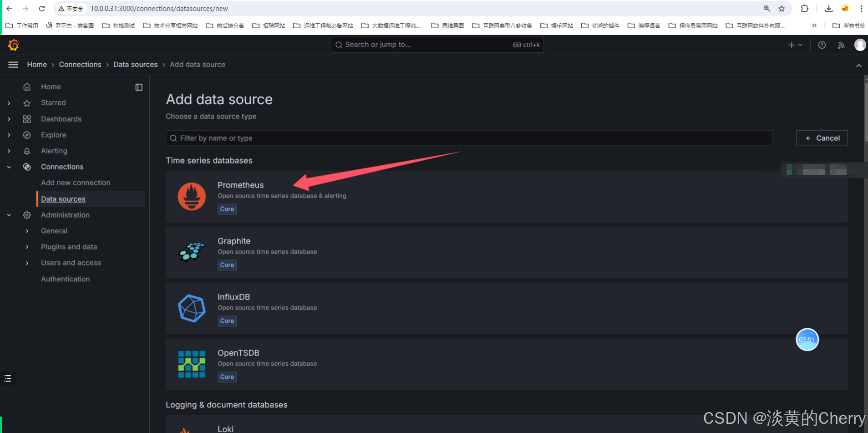This screenshot has height=433, width=868.
Task: Click the Home icon in sidebar
Action: point(27,87)
